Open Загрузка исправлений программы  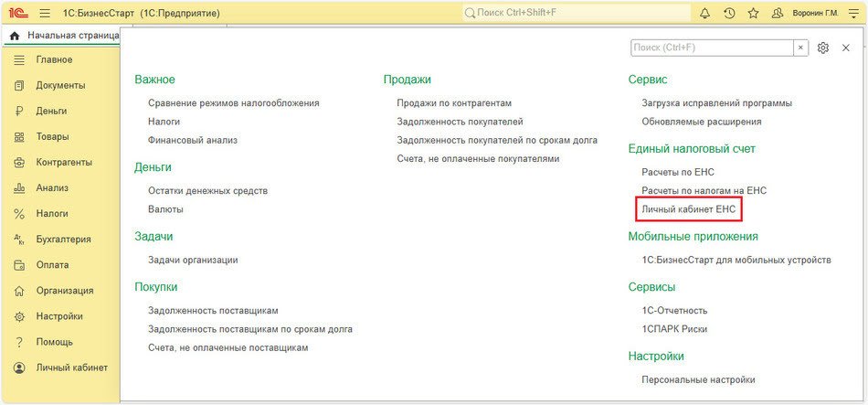click(x=717, y=103)
